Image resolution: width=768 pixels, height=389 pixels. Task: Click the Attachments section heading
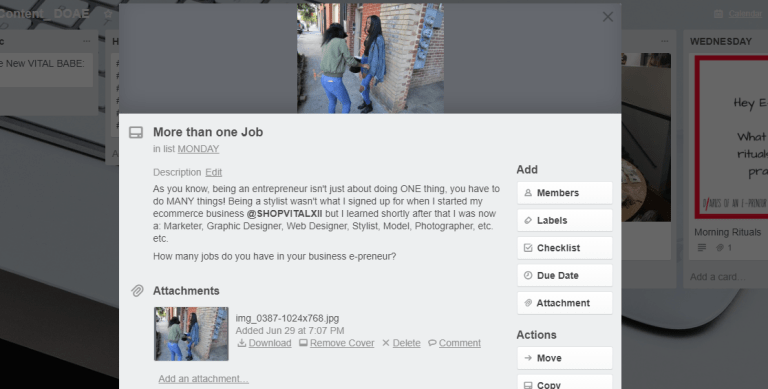[x=186, y=291]
